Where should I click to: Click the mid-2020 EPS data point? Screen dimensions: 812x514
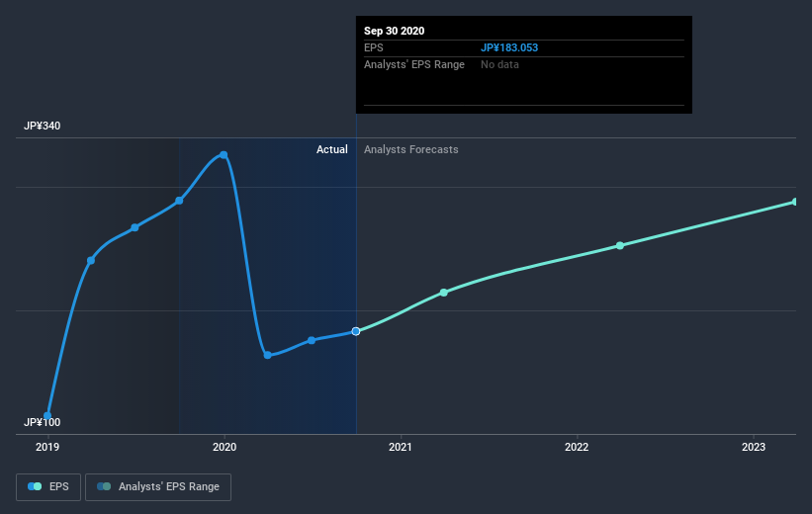point(312,340)
